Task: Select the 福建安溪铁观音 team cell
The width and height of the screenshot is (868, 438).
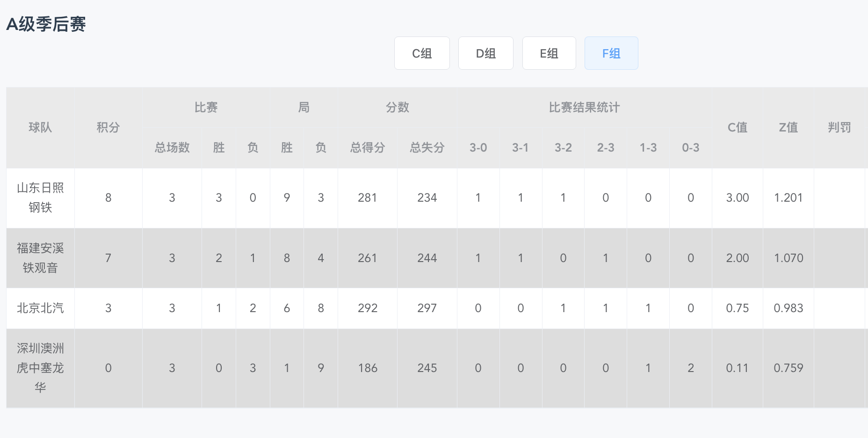Action: [x=40, y=258]
